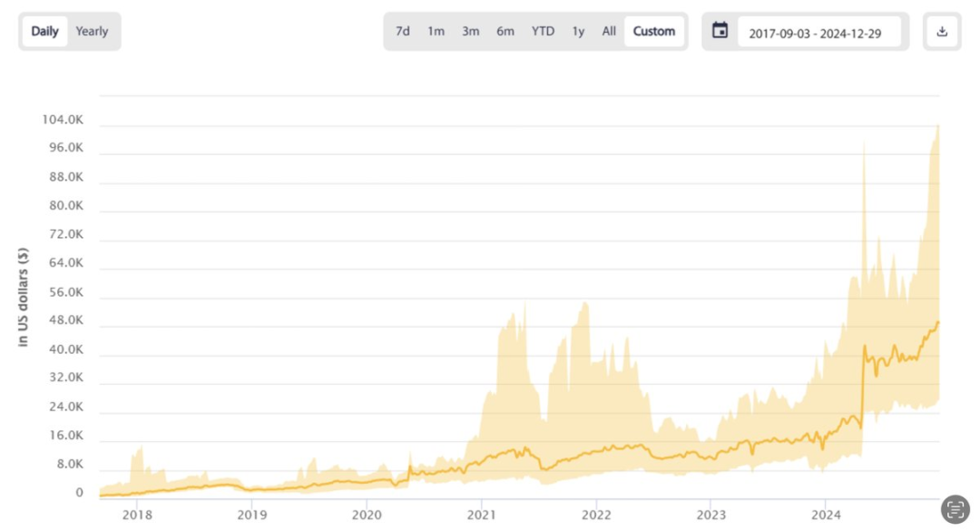Select the Custom range option
980x531 pixels.
(653, 31)
